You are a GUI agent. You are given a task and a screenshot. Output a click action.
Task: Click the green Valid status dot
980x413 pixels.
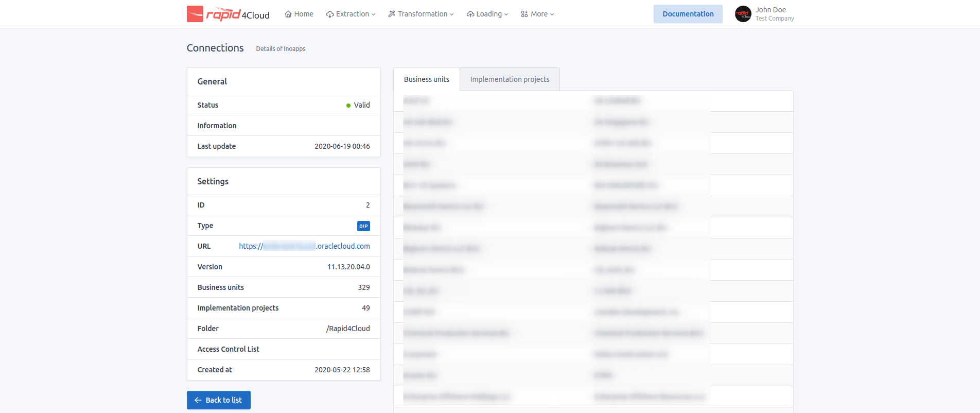[x=348, y=106]
